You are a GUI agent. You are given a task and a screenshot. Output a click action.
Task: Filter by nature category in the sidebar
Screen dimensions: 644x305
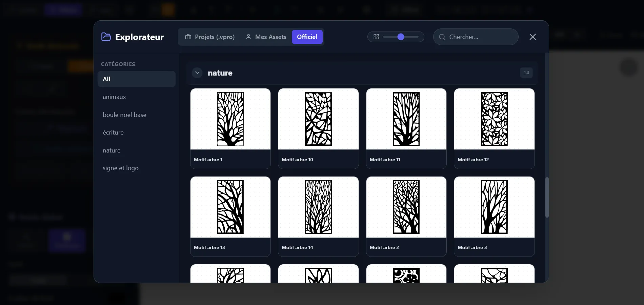point(112,150)
